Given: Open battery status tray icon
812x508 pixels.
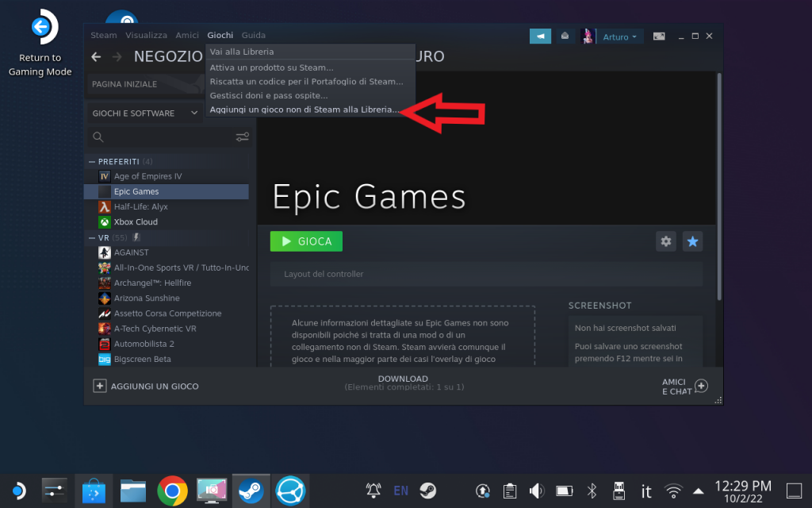Looking at the screenshot, I should pos(564,491).
